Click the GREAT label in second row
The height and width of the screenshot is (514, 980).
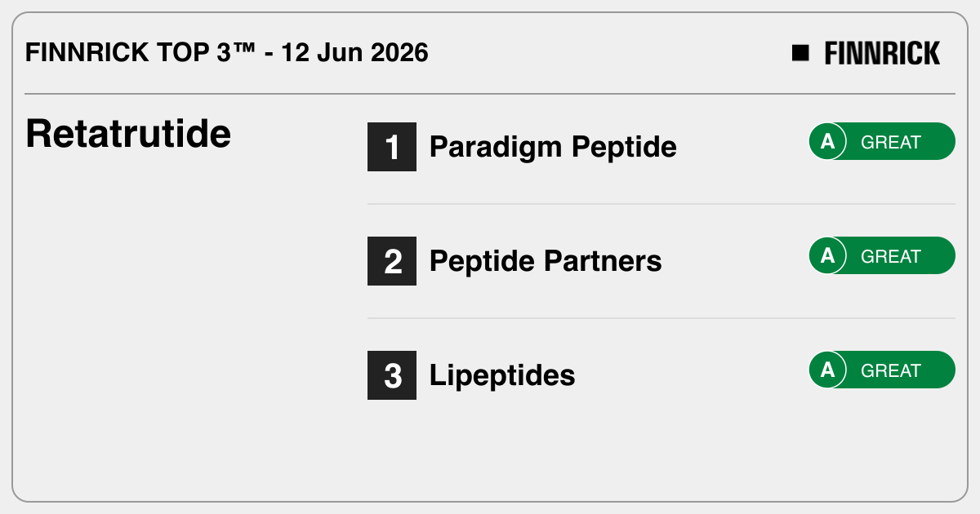[891, 256]
